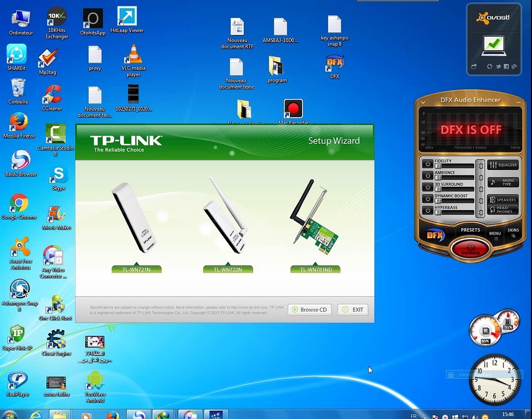This screenshot has height=419, width=532.
Task: Click the Hyperbass slider handle
Action: (x=438, y=212)
